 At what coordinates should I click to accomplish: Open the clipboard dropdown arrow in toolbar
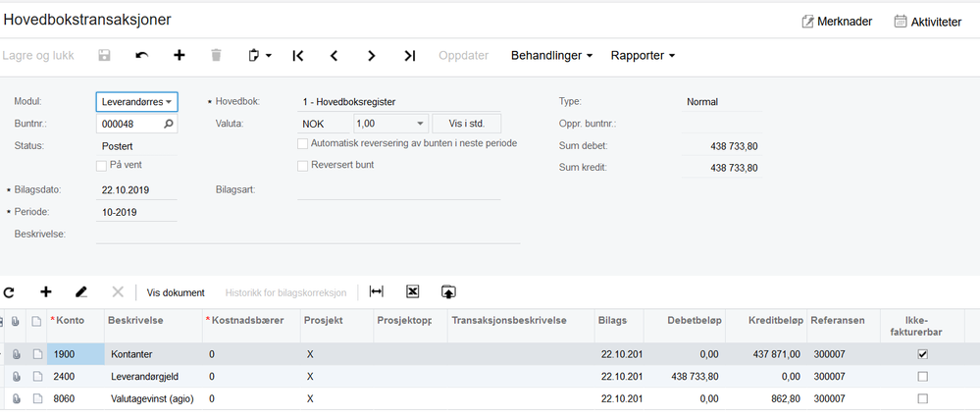268,56
